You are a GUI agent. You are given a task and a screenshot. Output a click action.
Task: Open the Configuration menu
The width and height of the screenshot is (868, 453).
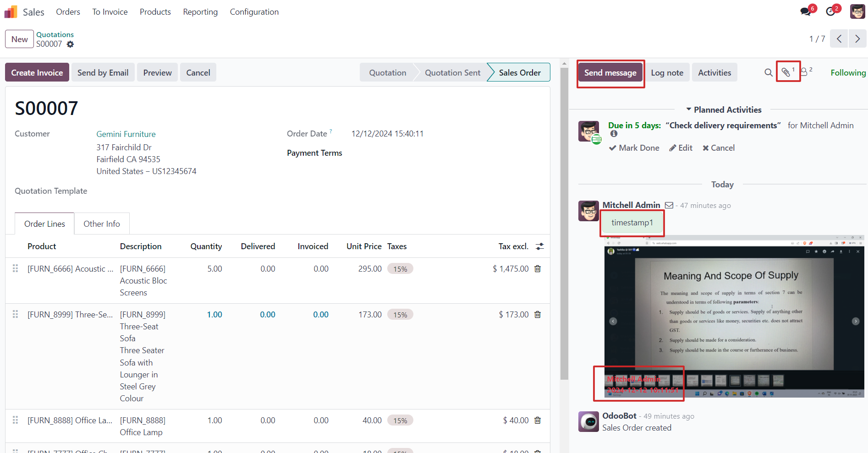tap(254, 12)
